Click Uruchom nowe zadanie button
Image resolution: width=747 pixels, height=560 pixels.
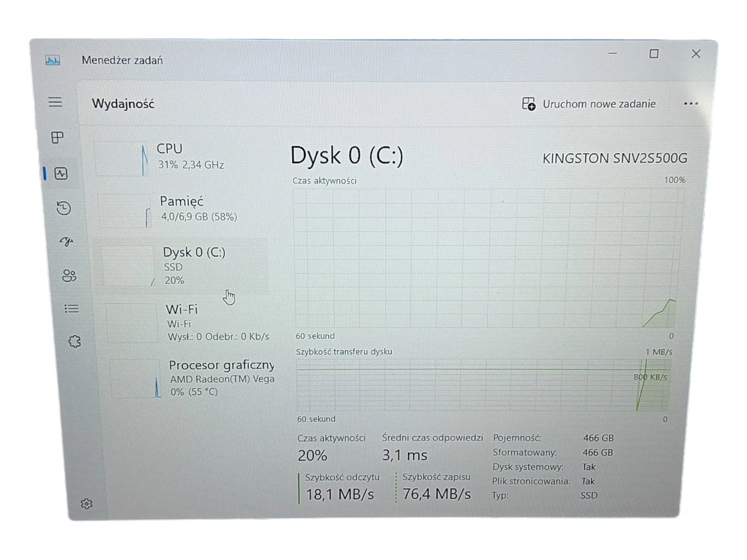tap(589, 104)
